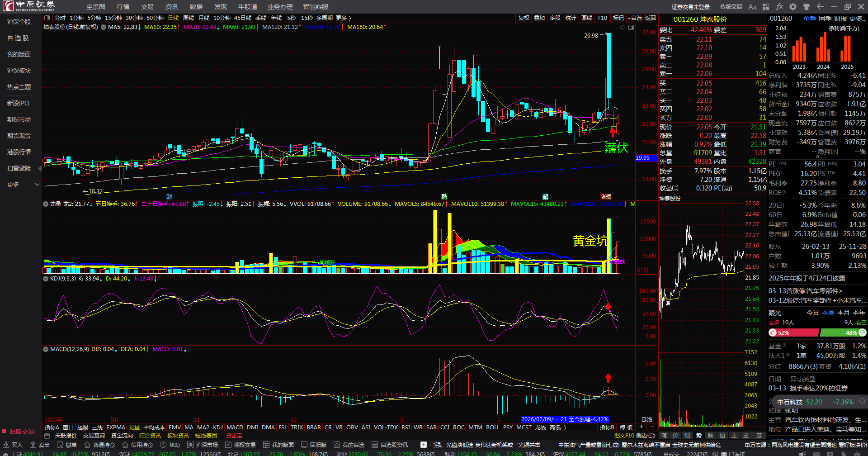Open the font size (AA) setting

[752, 7]
